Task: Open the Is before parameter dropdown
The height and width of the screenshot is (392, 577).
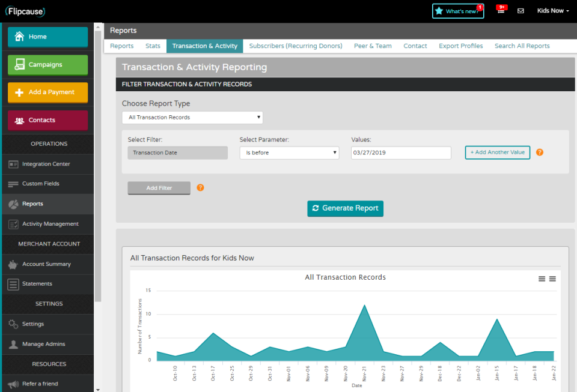Action: pyautogui.click(x=289, y=152)
